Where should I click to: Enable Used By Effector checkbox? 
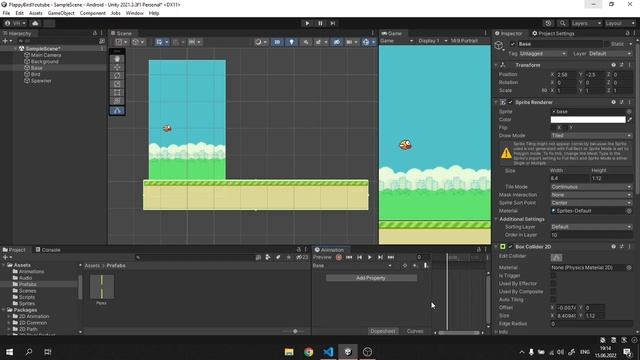(x=553, y=284)
